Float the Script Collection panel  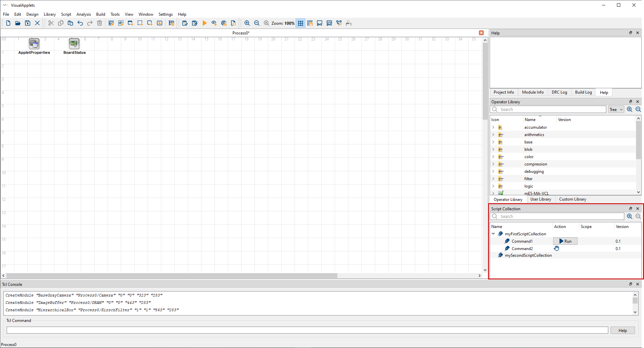630,208
